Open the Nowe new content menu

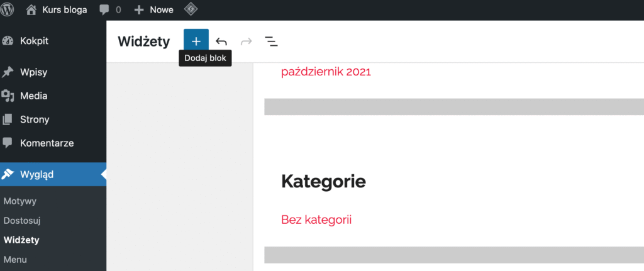tap(154, 9)
